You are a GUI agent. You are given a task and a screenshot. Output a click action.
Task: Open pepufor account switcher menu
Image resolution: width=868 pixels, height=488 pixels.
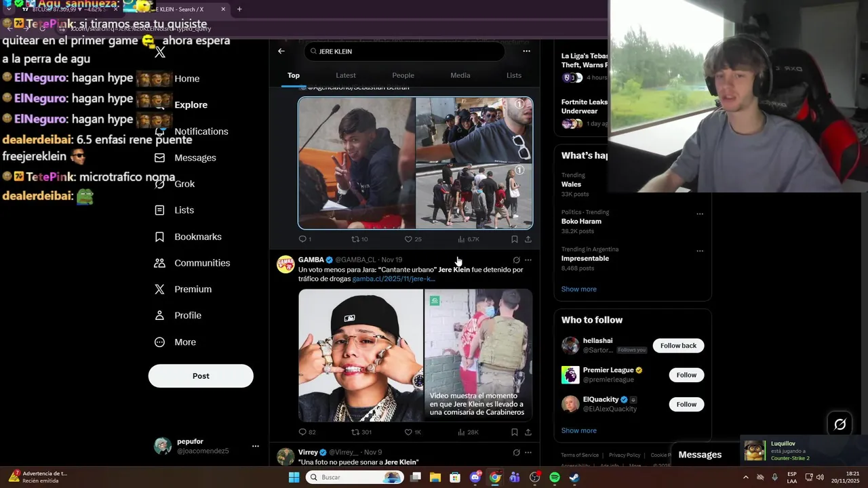(x=256, y=446)
